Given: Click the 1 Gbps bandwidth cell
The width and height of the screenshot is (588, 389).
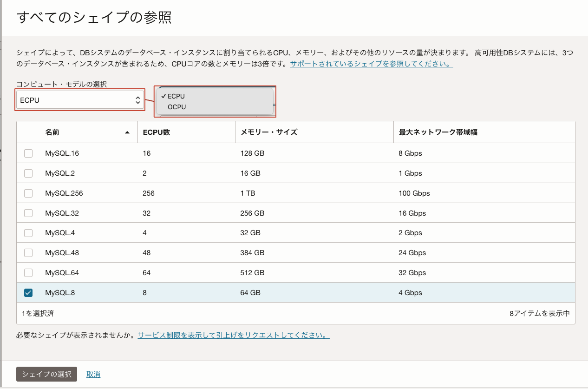Looking at the screenshot, I should (410, 173).
